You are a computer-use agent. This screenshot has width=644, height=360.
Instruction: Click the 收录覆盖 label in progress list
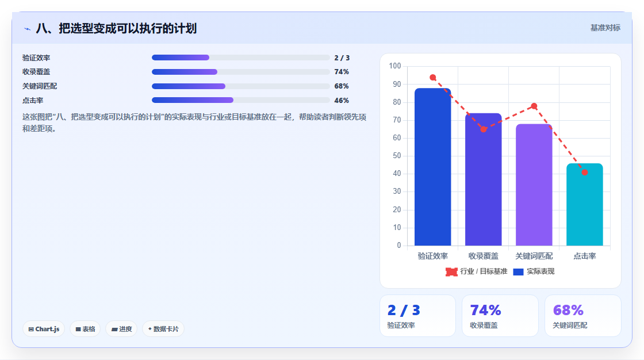coord(36,72)
